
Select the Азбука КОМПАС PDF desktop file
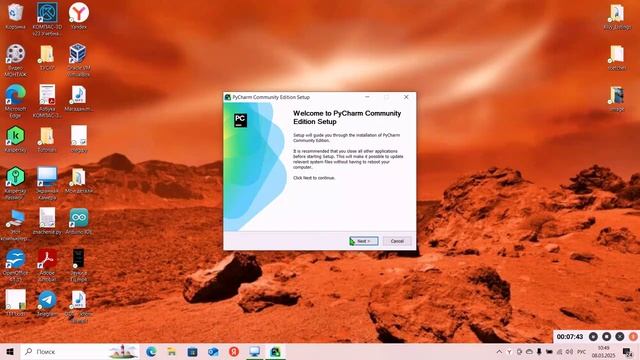pos(47,101)
